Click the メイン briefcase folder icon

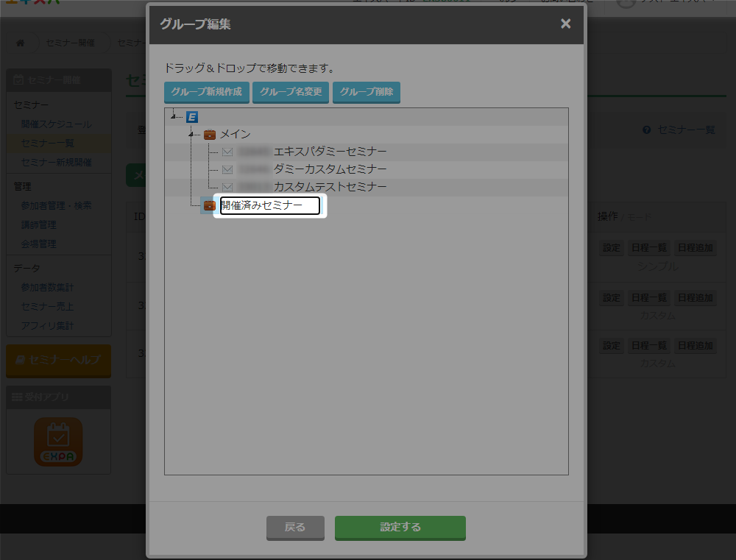coord(210,135)
